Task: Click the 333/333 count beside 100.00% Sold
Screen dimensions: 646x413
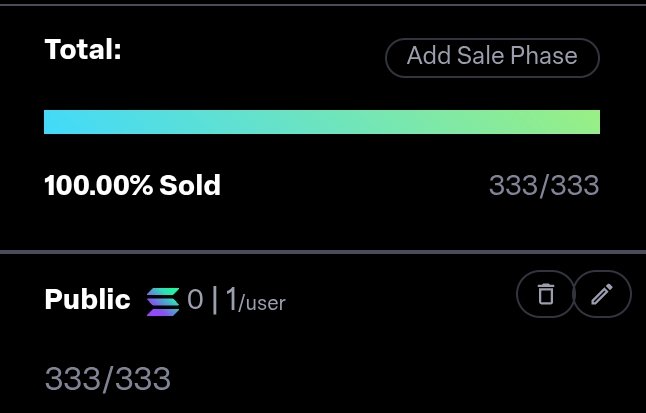Action: (x=543, y=186)
